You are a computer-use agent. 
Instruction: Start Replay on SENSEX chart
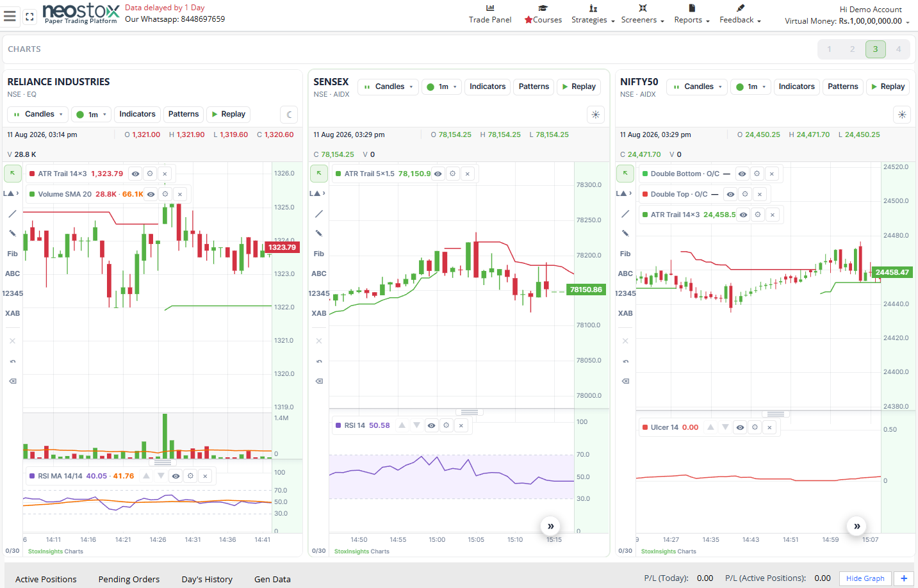(x=579, y=86)
